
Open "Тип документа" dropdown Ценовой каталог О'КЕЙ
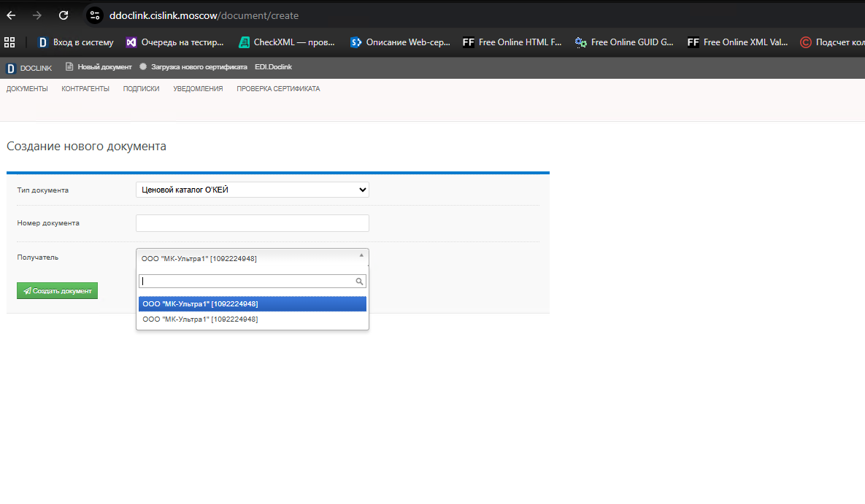click(x=252, y=190)
